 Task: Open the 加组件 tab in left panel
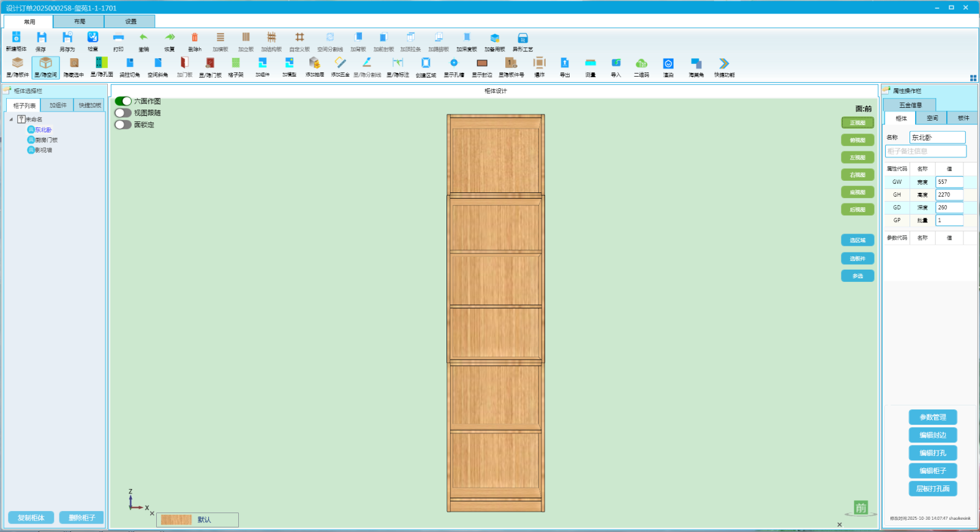[x=58, y=105]
